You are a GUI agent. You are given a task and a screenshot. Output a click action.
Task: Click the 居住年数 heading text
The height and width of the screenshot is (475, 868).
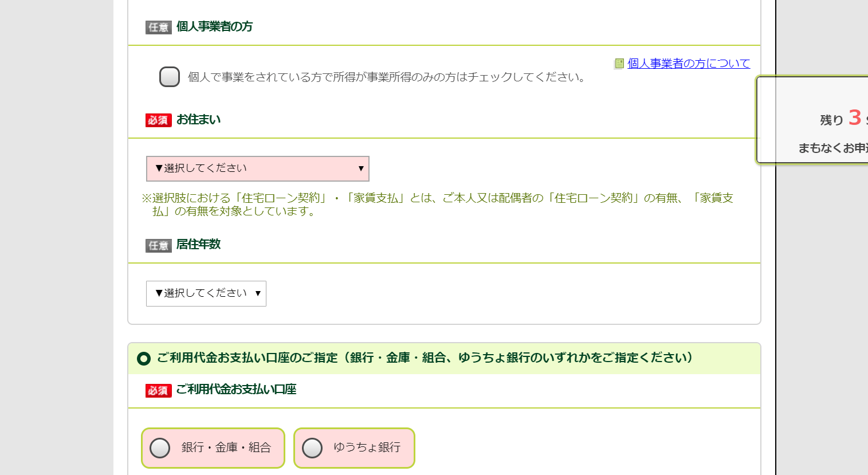(198, 244)
